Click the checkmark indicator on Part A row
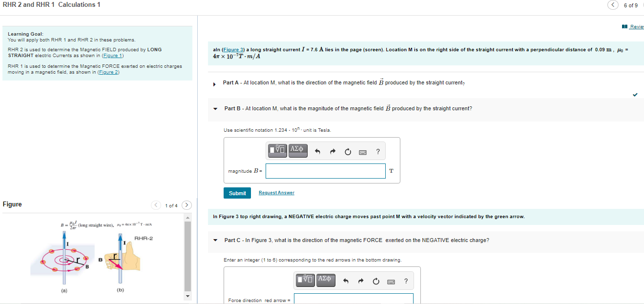644x304 pixels. (635, 94)
